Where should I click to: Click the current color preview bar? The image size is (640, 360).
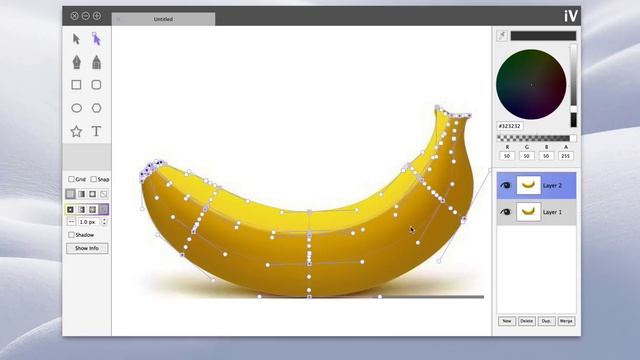[543, 36]
